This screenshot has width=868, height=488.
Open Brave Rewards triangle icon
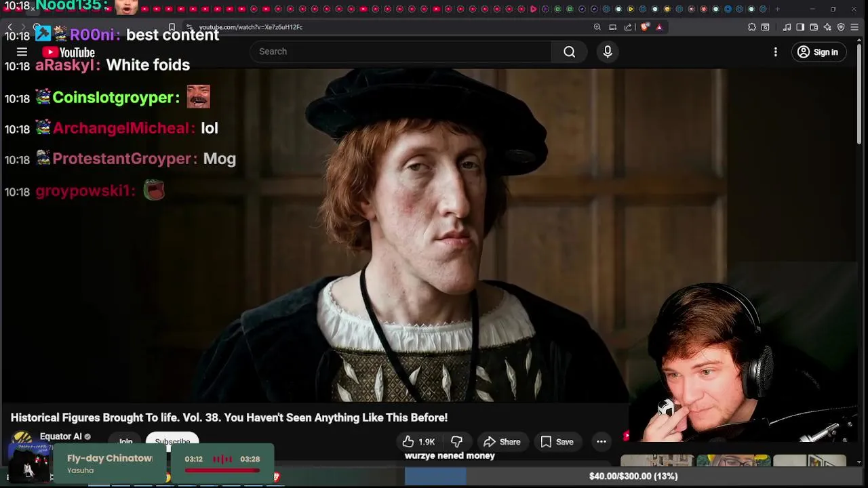(659, 27)
